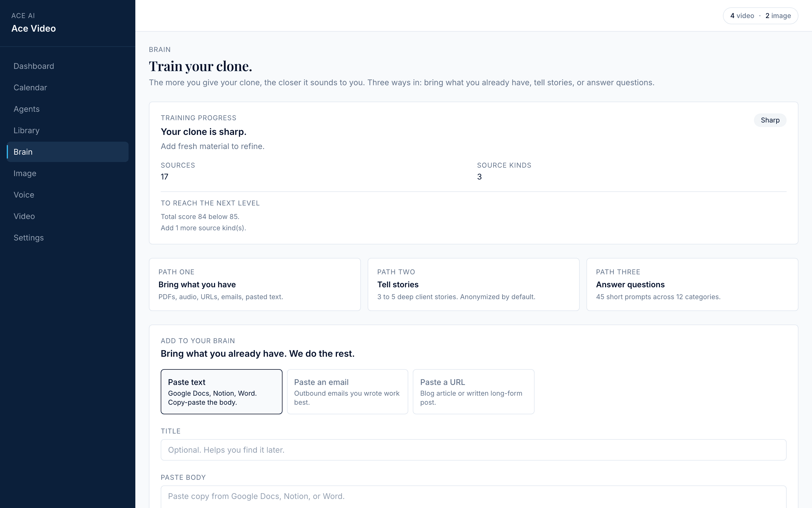The image size is (812, 508).
Task: Click into the Paste Body text area
Action: 473,497
